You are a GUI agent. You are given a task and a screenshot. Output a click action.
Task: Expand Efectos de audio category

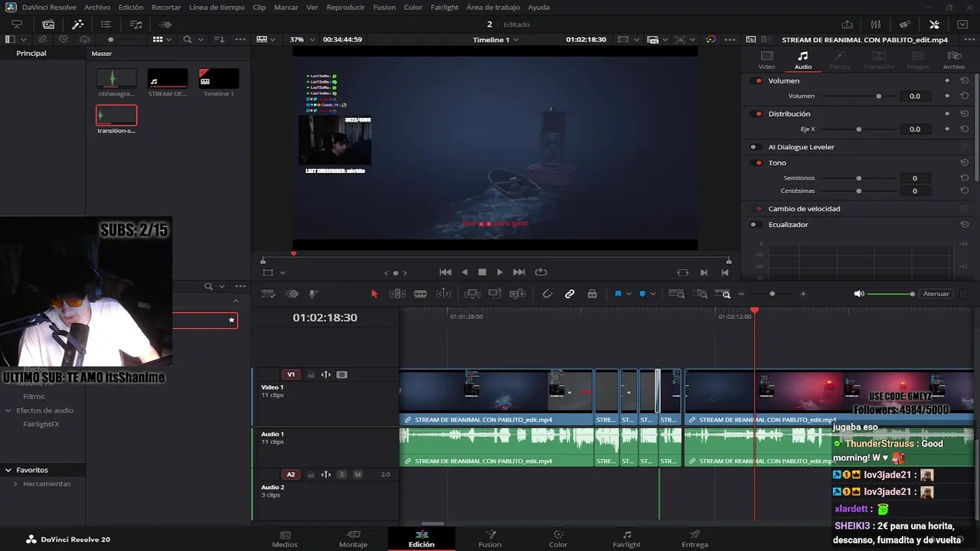8,410
